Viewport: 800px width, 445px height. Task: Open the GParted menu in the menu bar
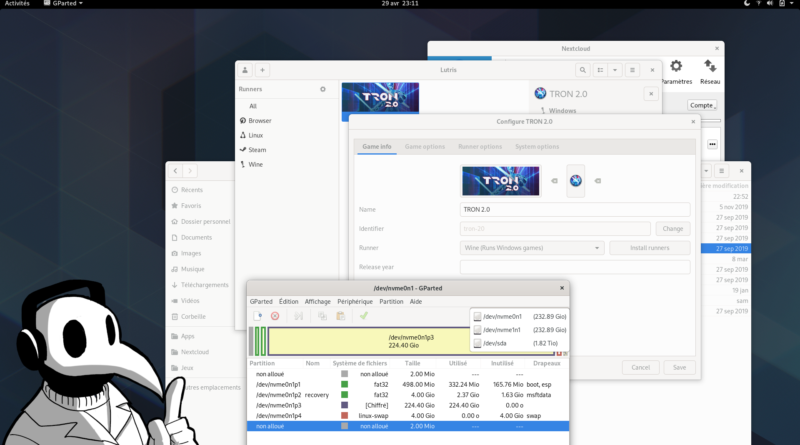pos(261,302)
